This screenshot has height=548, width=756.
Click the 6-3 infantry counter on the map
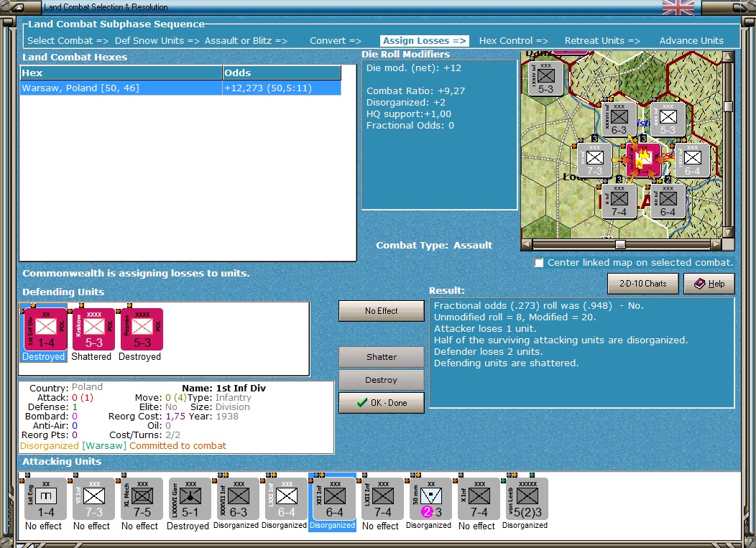(619, 119)
